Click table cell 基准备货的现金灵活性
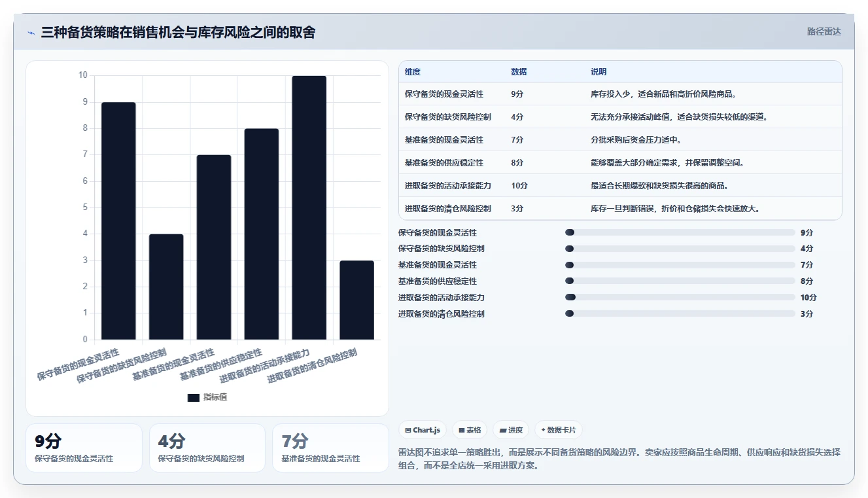Screen dimensions: 868x498 [444, 140]
